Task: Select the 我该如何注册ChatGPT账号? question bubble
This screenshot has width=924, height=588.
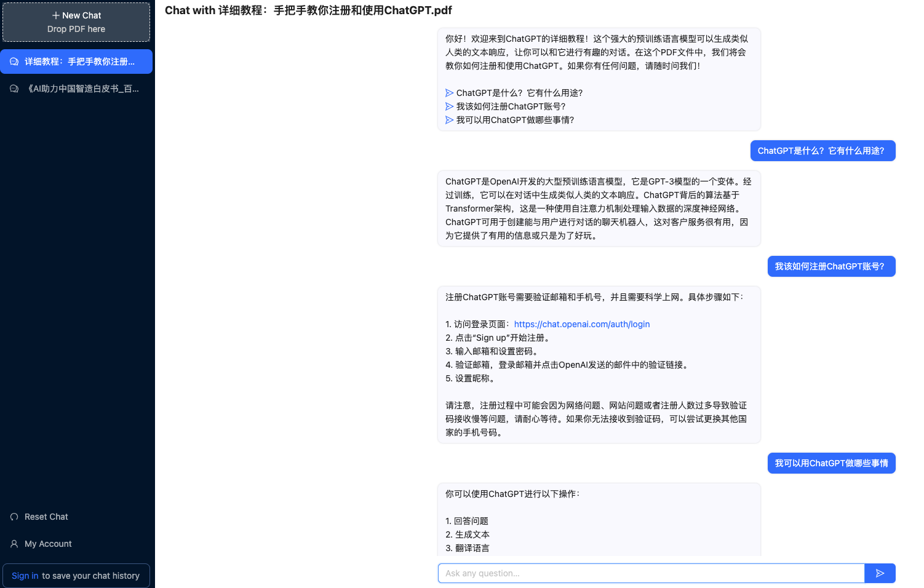Action: pyautogui.click(x=831, y=266)
